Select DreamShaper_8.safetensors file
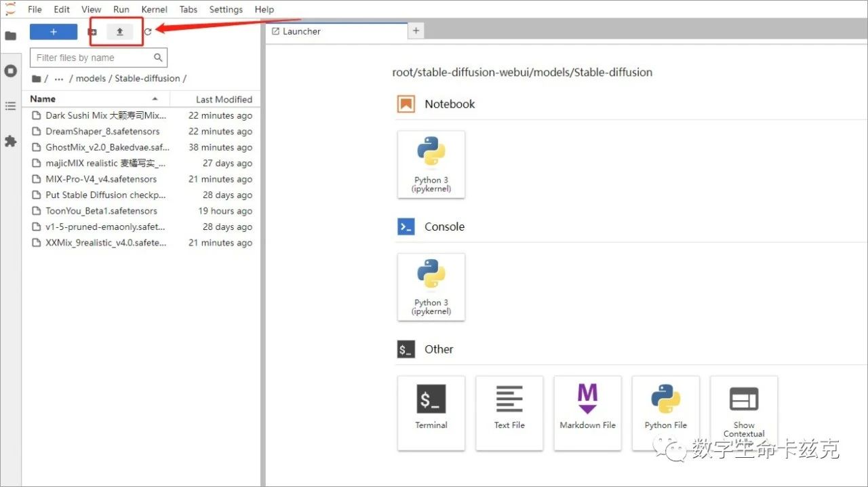The height and width of the screenshot is (487, 868). 142,132
